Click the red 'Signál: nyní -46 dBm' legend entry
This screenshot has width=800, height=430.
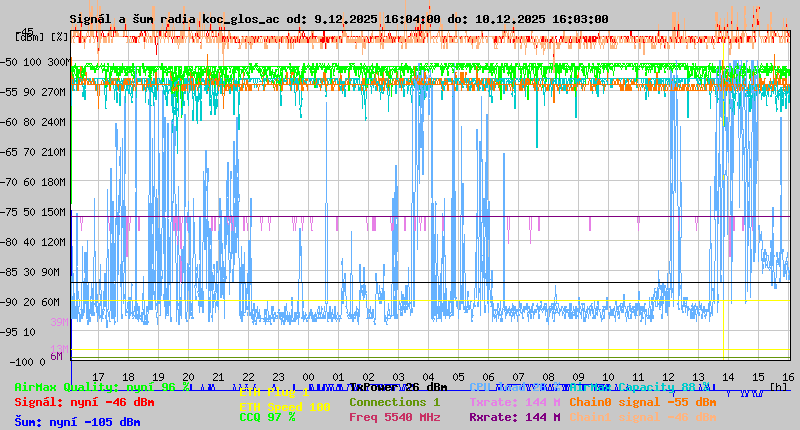point(84,402)
